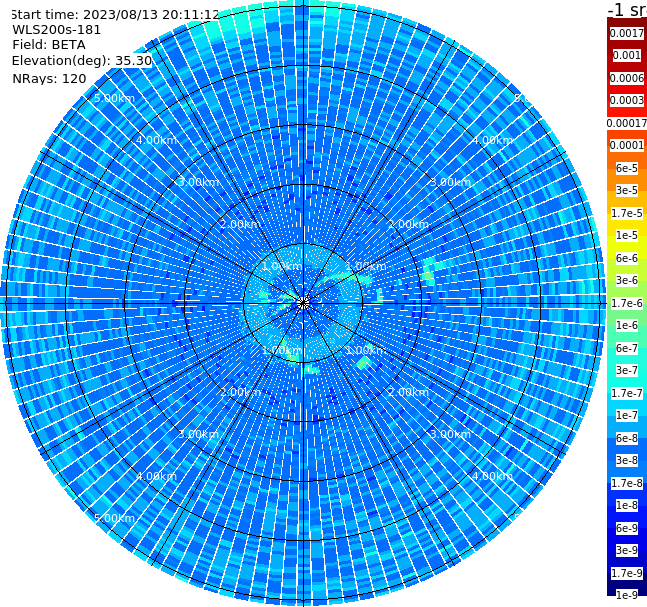Select the 1e-6 colorbar tick
Screen dimensions: 647x607
coord(627,325)
